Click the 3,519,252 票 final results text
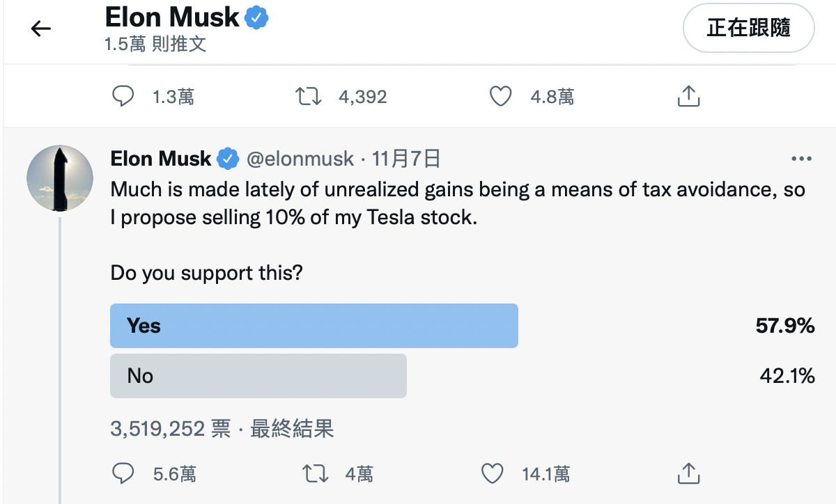836x504 pixels. [x=222, y=428]
